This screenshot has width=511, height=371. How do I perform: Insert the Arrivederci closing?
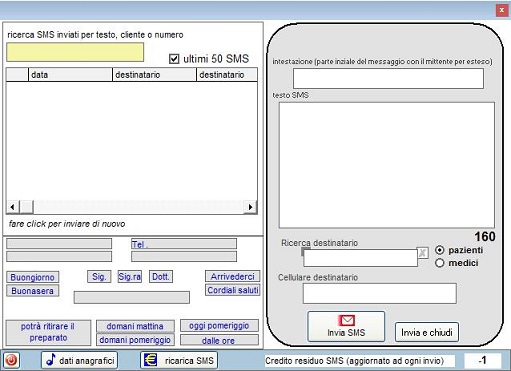click(x=232, y=276)
